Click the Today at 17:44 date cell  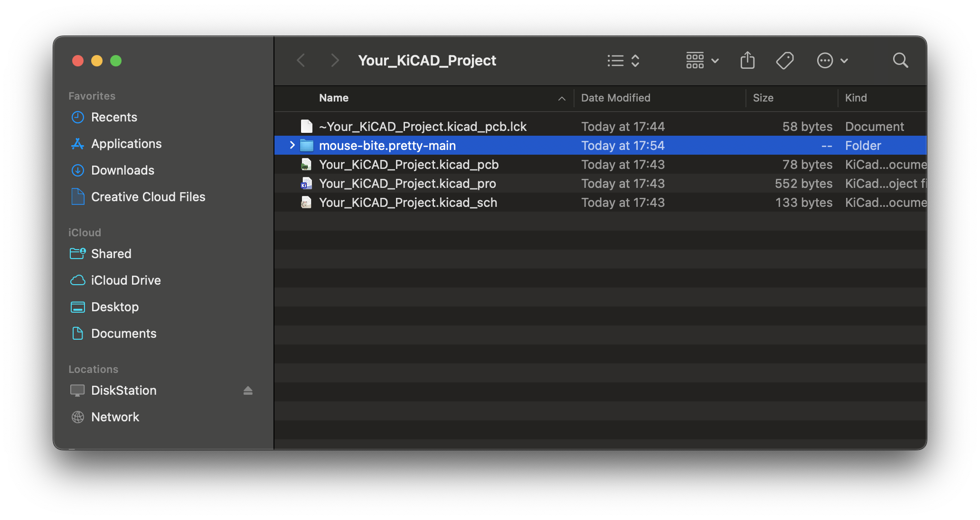[x=623, y=127]
